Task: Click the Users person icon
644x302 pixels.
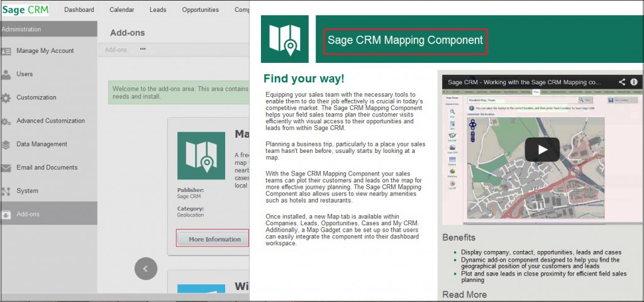Action: click(x=6, y=74)
